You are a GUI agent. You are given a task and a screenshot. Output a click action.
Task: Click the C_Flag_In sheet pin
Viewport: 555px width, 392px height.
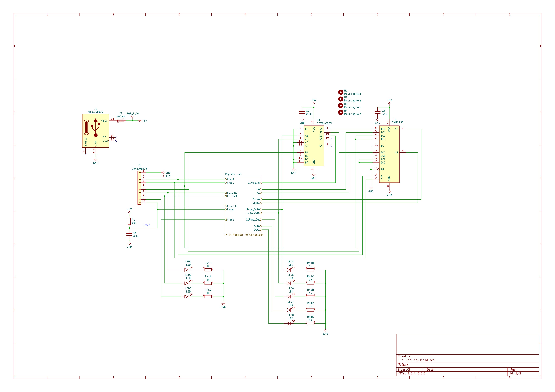[x=255, y=183]
